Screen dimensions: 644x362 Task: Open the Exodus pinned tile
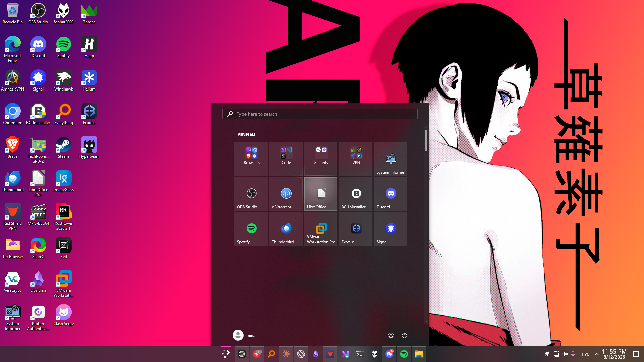click(356, 229)
